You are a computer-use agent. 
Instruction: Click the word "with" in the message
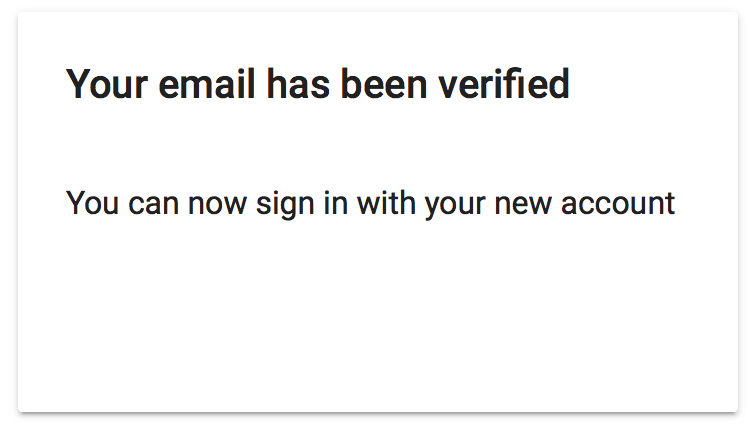coord(386,202)
